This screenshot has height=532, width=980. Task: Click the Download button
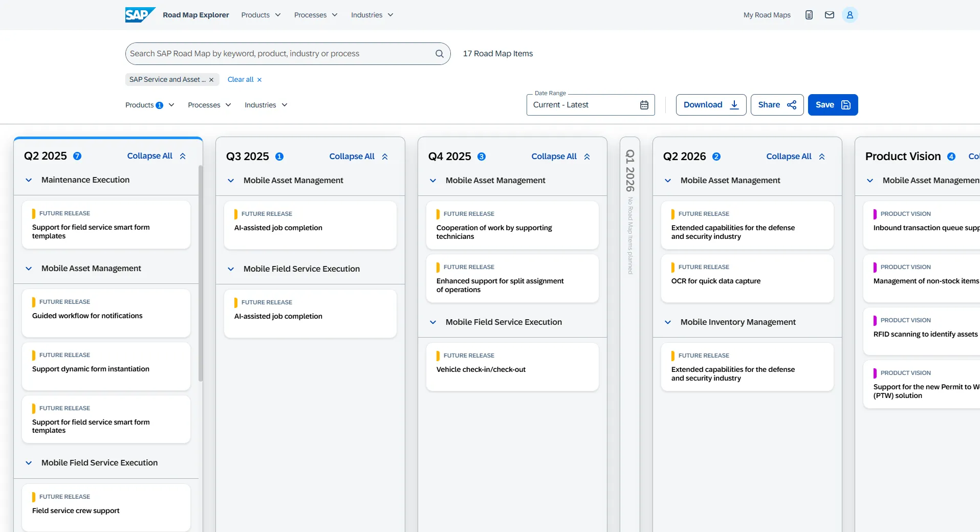pyautogui.click(x=710, y=105)
